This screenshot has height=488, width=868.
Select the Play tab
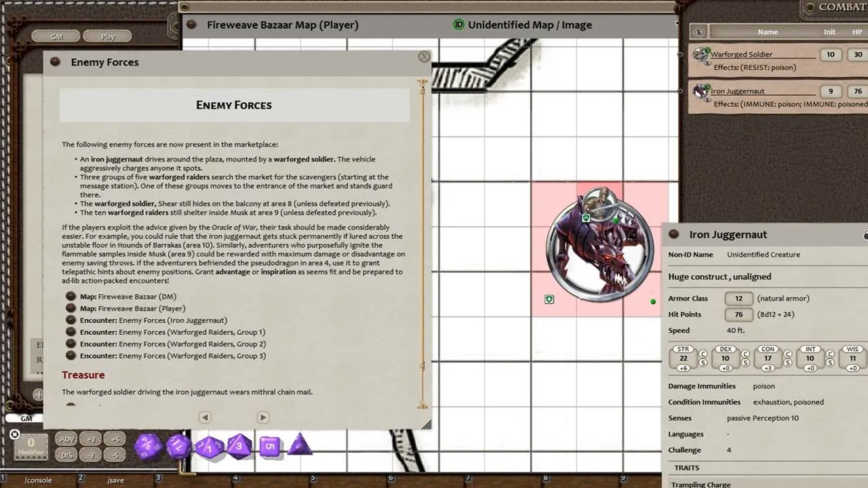pos(108,37)
